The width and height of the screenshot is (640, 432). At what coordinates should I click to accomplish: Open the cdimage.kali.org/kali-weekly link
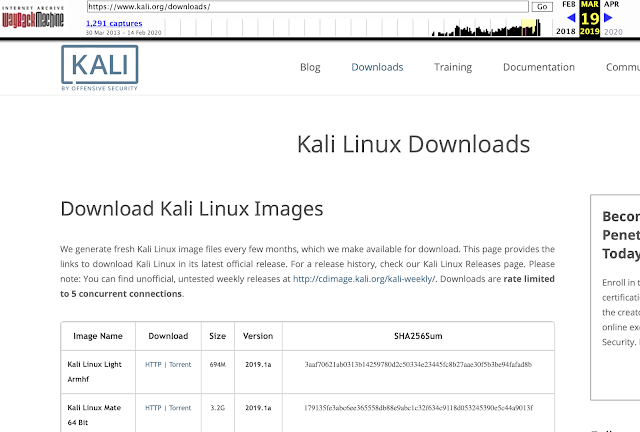[x=364, y=279]
